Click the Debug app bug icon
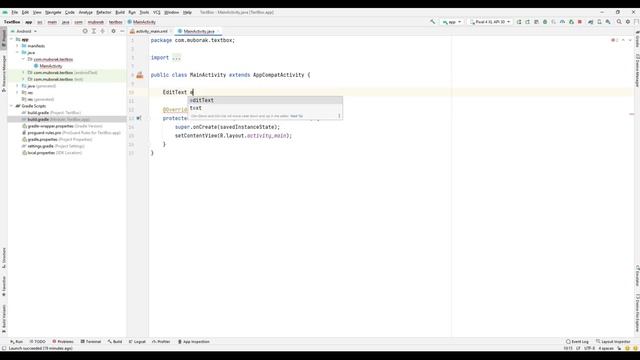Screen dimensions: 640x360 coord(545,22)
